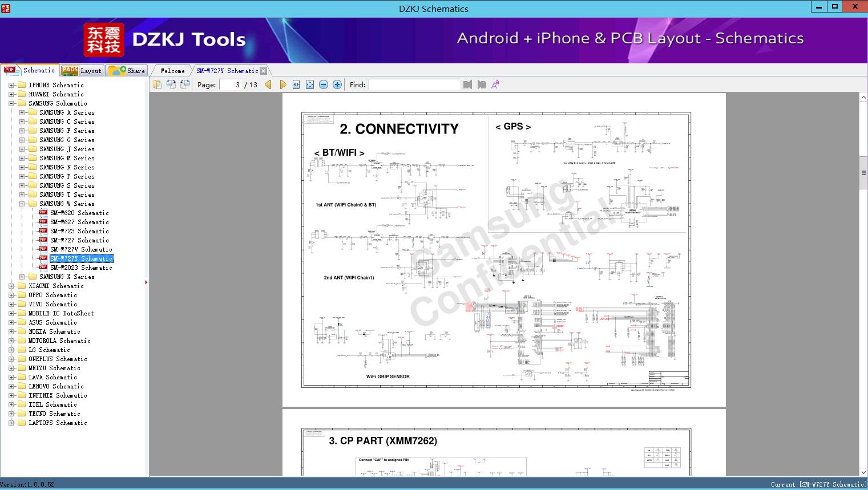Expand the LAPTOPS Schematic folder
The height and width of the screenshot is (490, 868).
pos(11,423)
